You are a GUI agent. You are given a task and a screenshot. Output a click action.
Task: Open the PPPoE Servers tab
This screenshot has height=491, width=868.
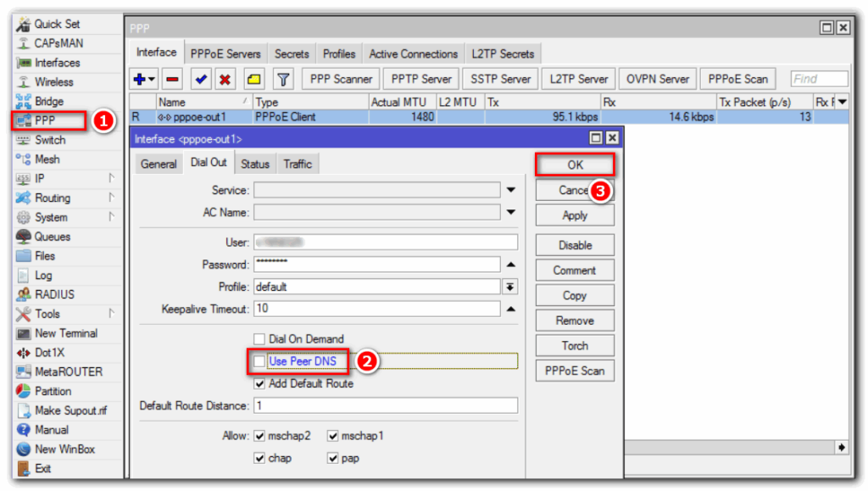225,53
